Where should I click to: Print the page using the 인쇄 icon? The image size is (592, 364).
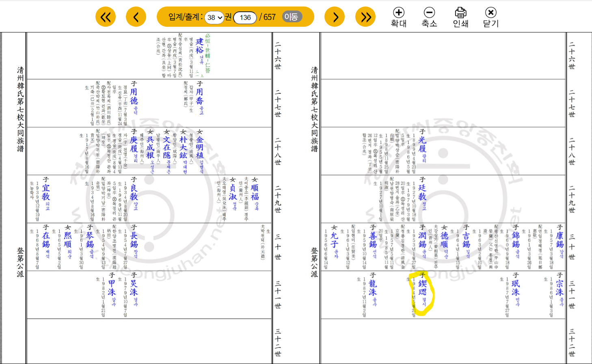click(460, 17)
